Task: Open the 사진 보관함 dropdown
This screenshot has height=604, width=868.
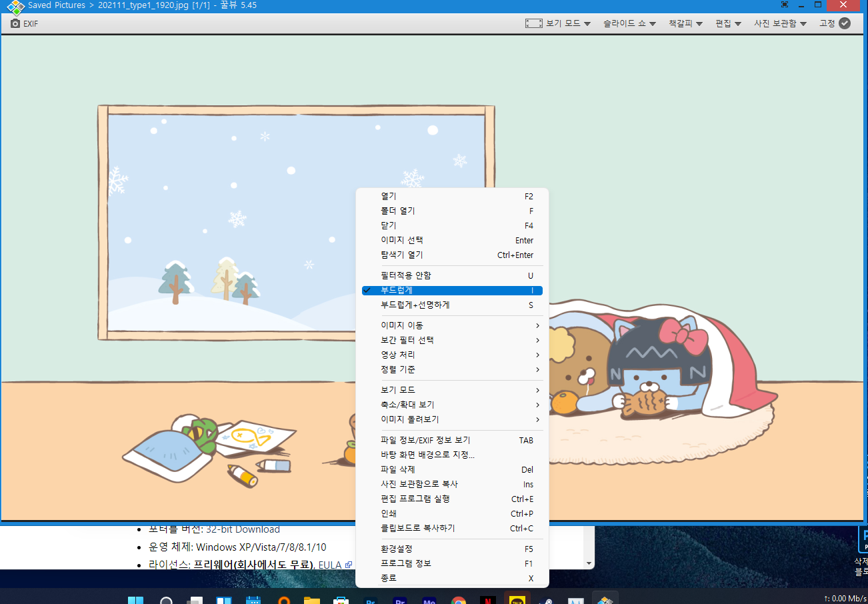Action: [780, 23]
